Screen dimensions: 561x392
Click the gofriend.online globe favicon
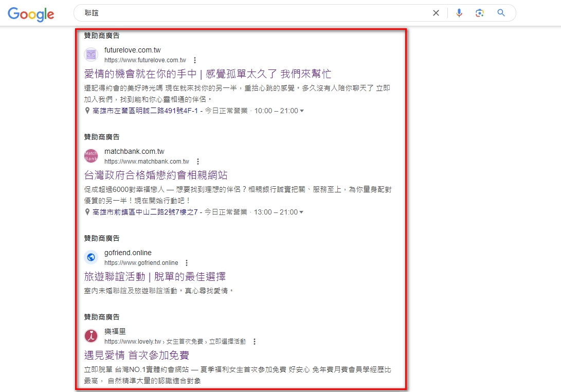tap(91, 257)
